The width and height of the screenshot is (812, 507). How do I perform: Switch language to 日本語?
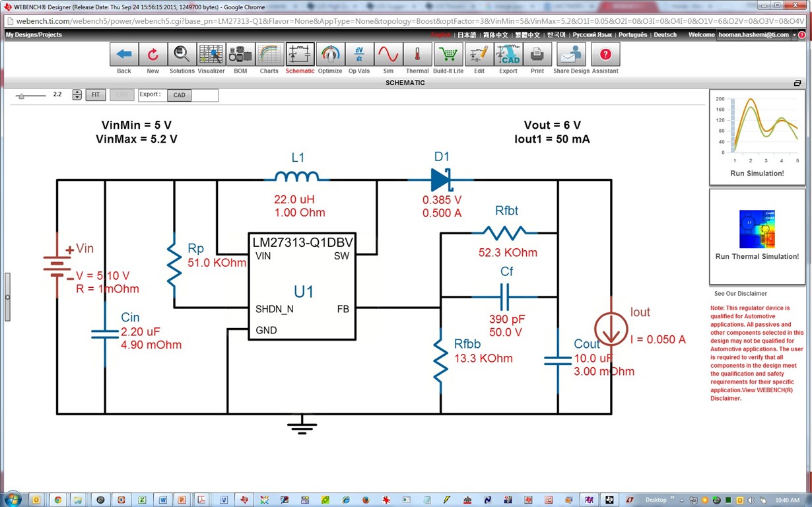click(467, 34)
